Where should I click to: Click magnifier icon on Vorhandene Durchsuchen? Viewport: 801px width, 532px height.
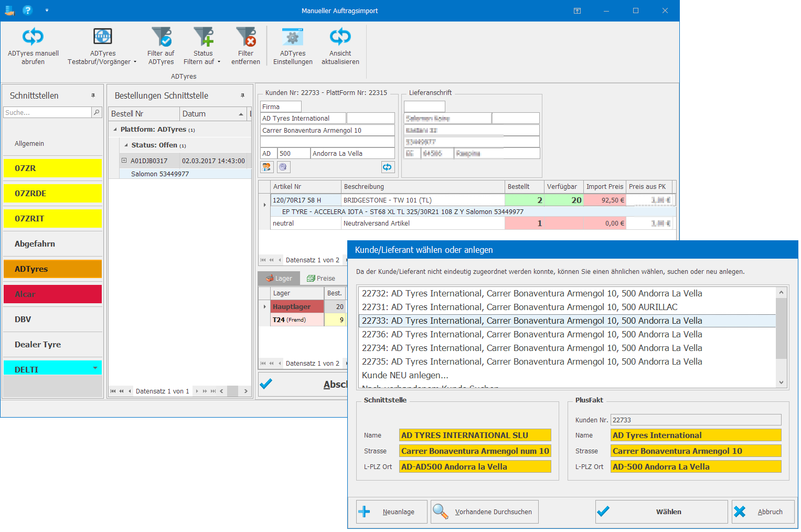click(x=440, y=512)
